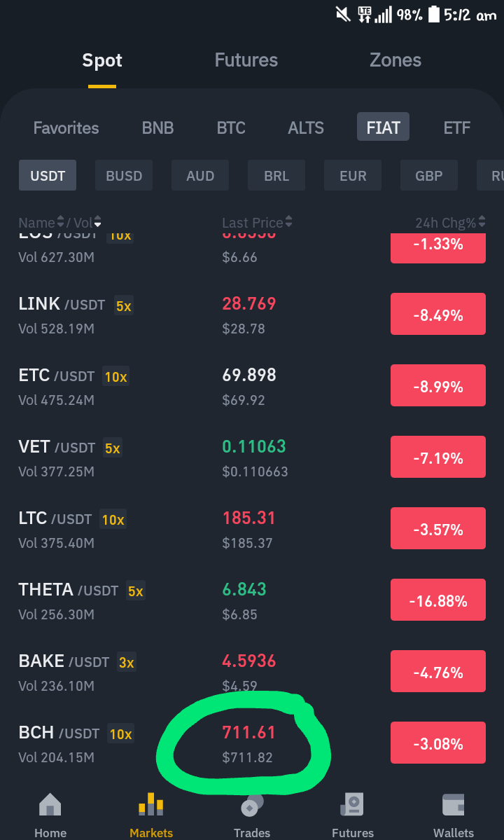Select the BUSD quote filter
The height and width of the screenshot is (840, 504).
pos(124,175)
